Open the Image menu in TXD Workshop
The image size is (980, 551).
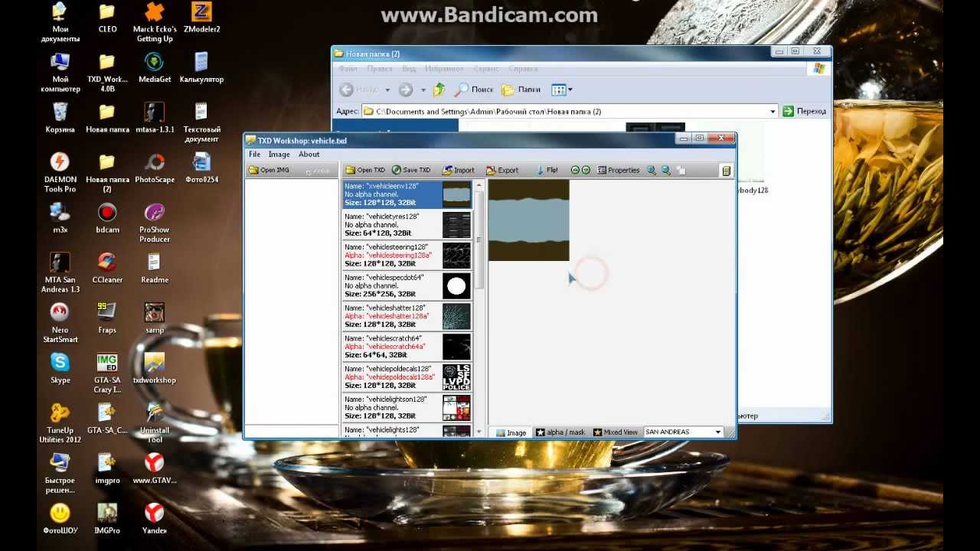[279, 154]
